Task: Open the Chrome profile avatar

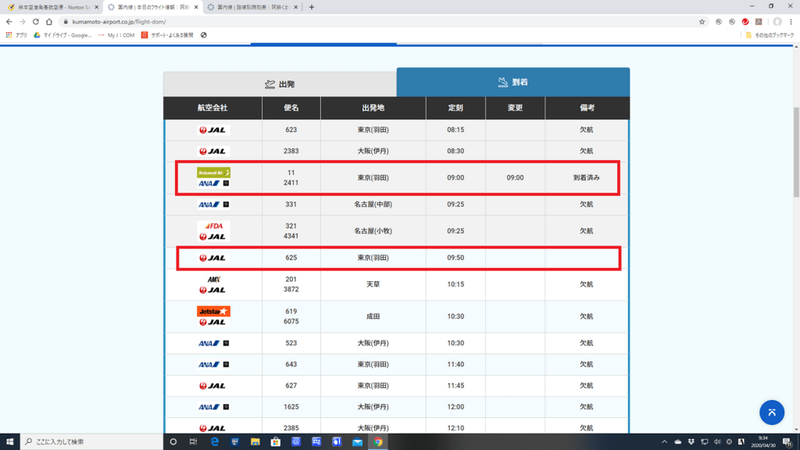Action: point(777,22)
